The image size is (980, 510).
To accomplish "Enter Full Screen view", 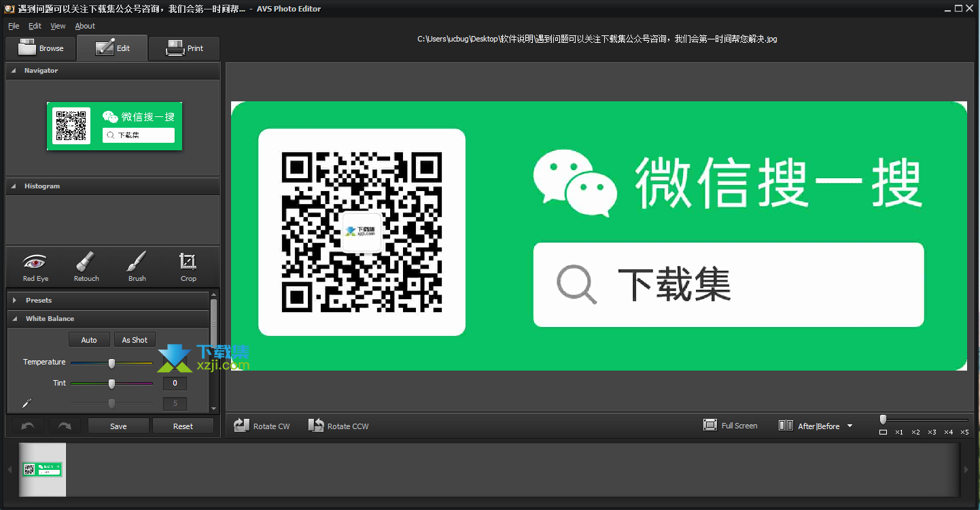I will click(731, 426).
